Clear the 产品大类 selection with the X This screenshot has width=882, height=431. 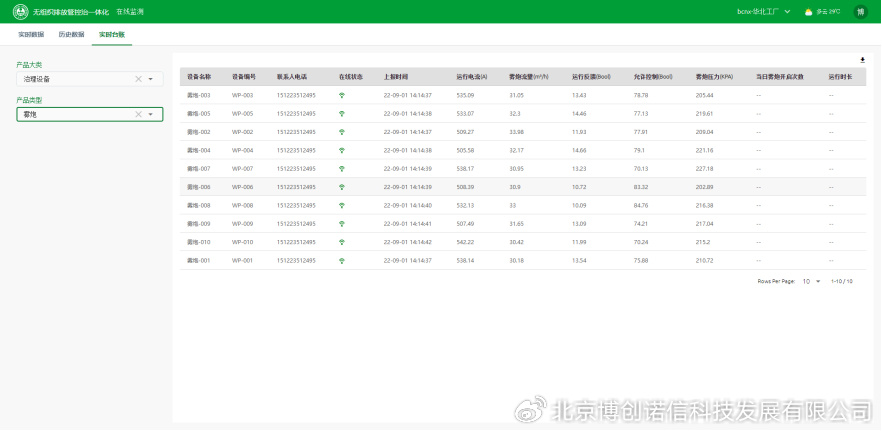pyautogui.click(x=138, y=79)
